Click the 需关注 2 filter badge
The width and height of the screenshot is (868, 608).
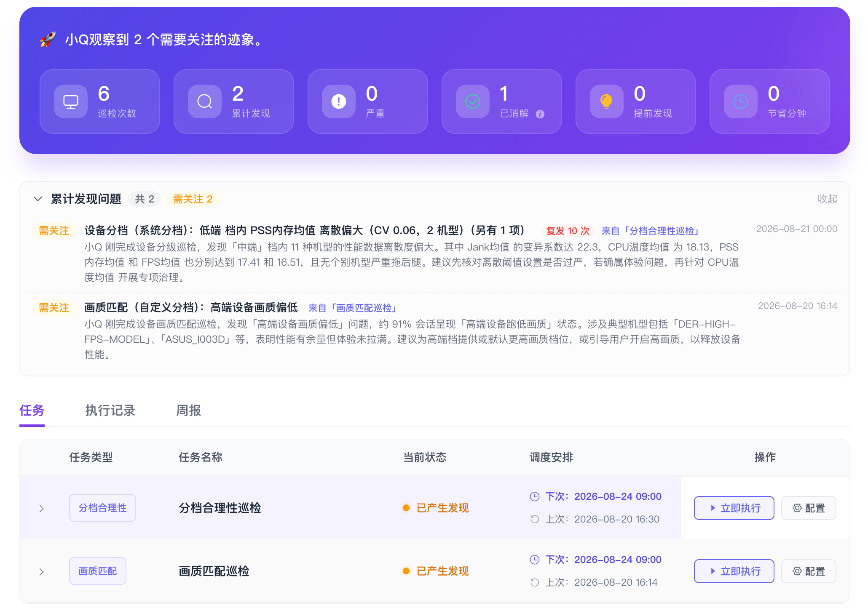pyautogui.click(x=193, y=199)
